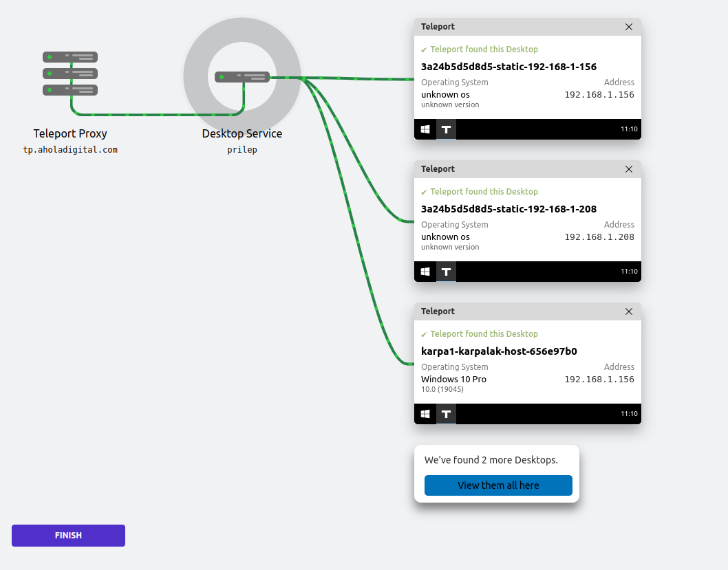Click the 10.0 (19045) version text
Screen dimensions: 728x570
[x=442, y=390]
